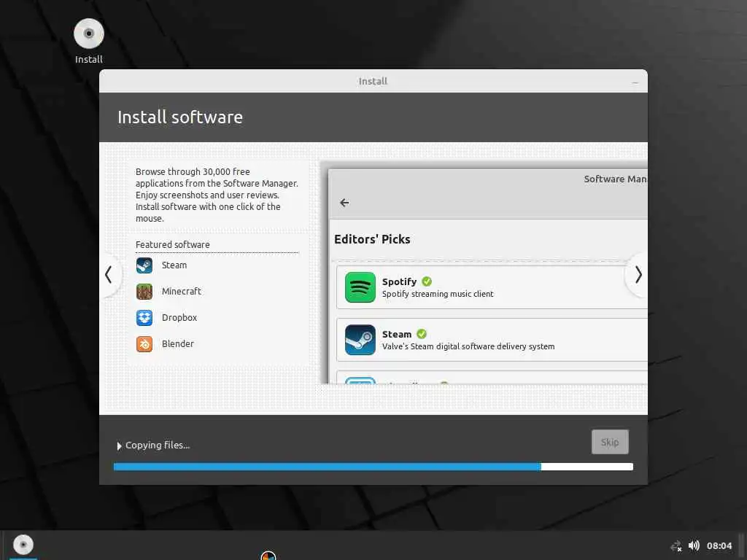Viewport: 747px width, 560px height.
Task: Click the green verified checkmark next to Spotify
Action: (x=427, y=281)
